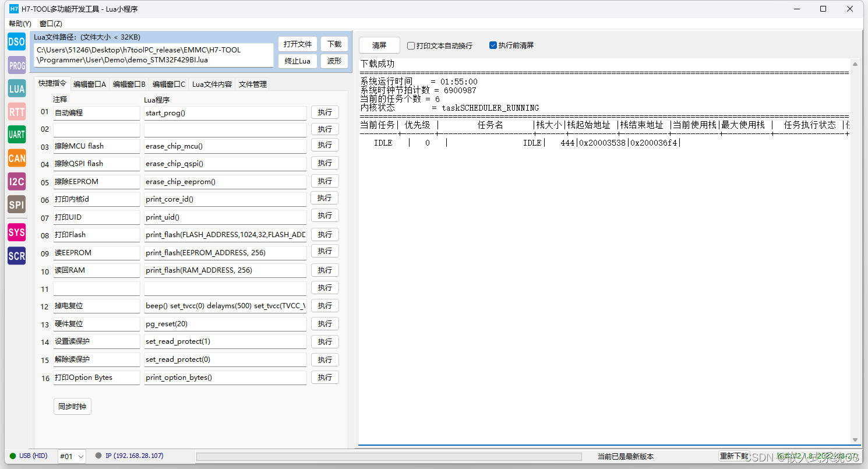
Task: Open the CAN bus module
Action: pyautogui.click(x=16, y=158)
